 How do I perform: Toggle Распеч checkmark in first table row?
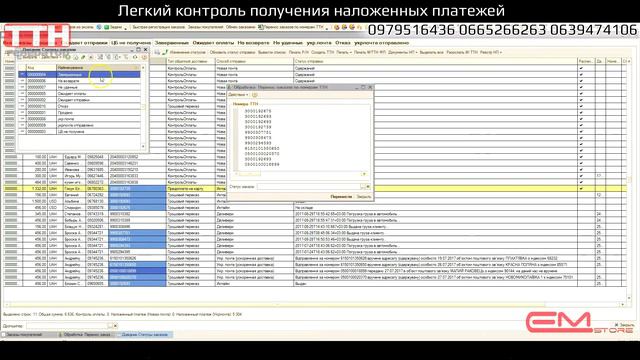(x=581, y=68)
